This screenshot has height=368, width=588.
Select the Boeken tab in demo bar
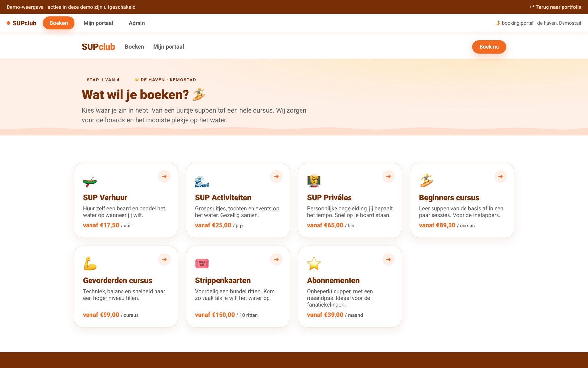pos(59,23)
